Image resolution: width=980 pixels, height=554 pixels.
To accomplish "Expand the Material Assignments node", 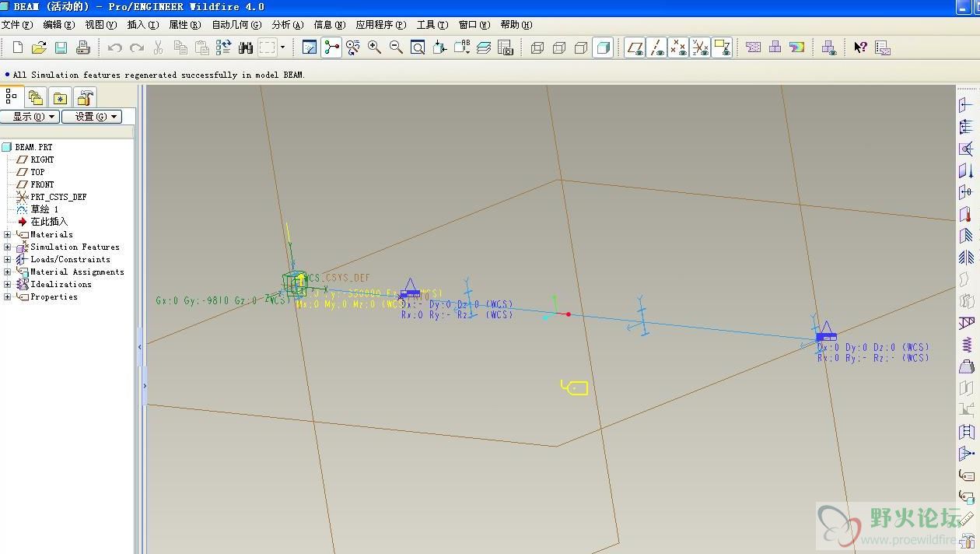I will click(x=8, y=272).
